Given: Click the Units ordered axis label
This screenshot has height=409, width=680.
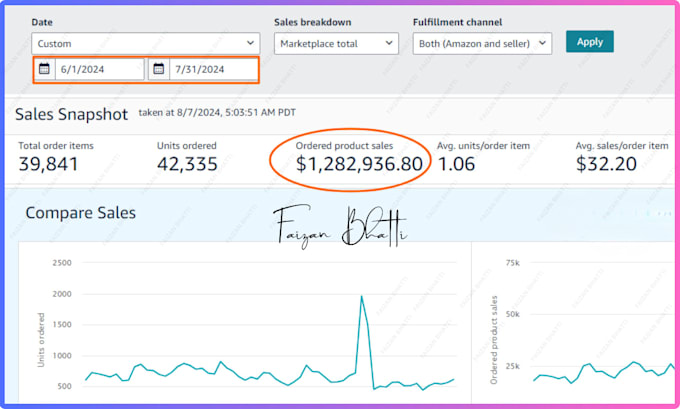Looking at the screenshot, I should 41,340.
